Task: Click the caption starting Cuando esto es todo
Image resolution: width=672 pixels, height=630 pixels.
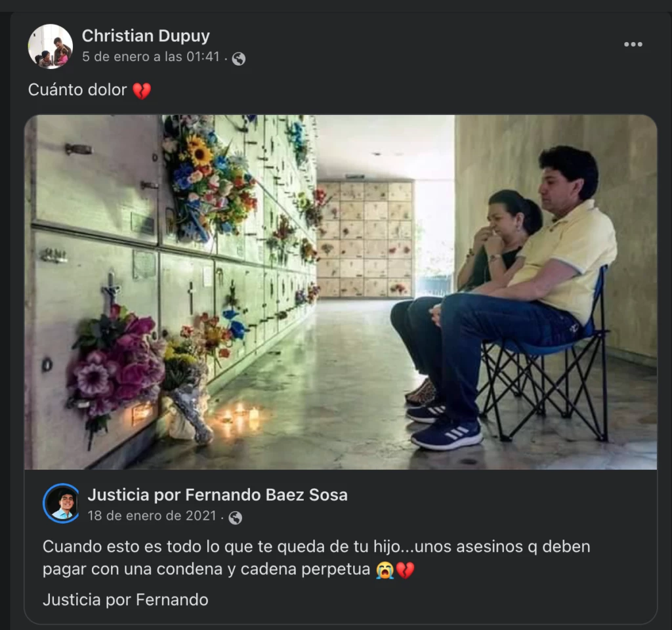Action: pos(316,558)
